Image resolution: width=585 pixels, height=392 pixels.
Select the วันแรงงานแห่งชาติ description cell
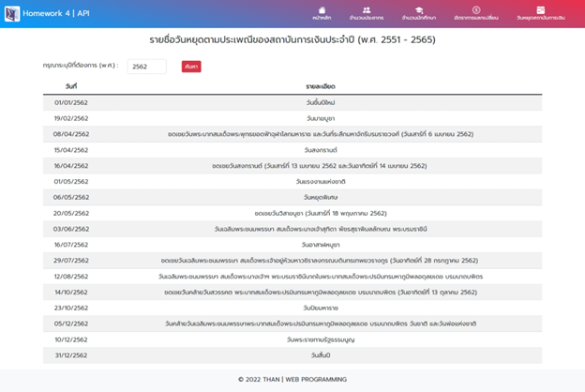(321, 181)
